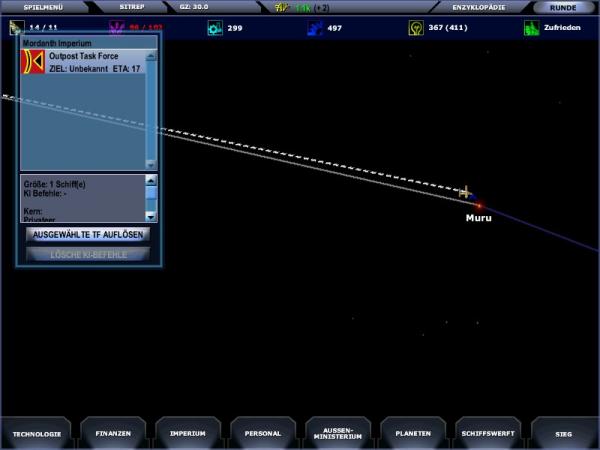The width and height of the screenshot is (600, 450).
Task: Open the Sieg victory screen
Action: coord(564,434)
